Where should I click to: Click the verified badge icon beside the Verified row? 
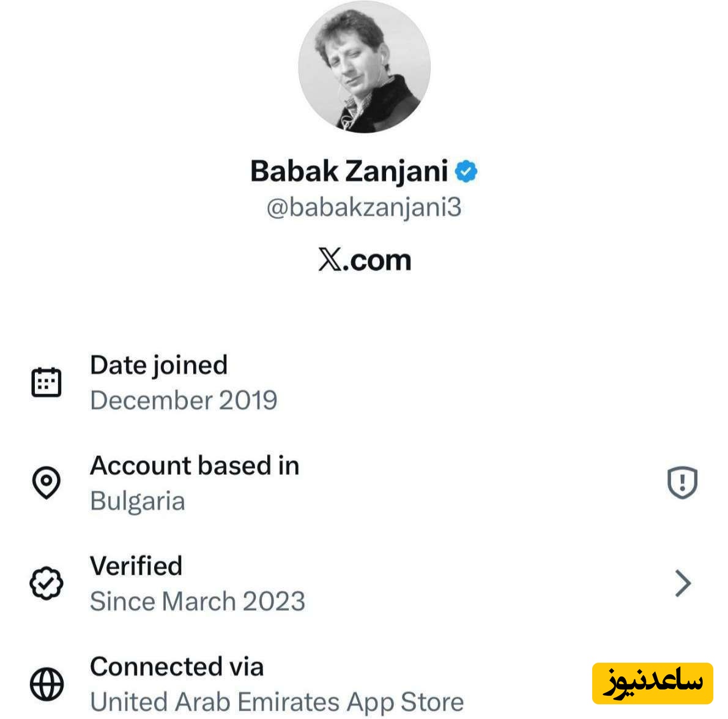tap(46, 583)
